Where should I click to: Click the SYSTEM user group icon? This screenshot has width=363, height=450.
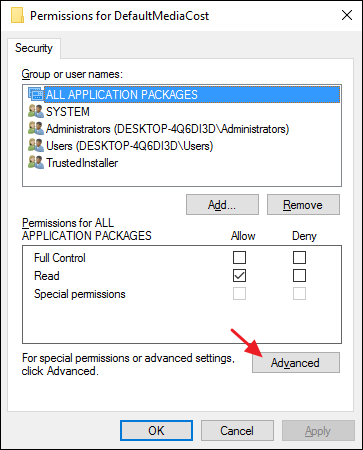coord(36,111)
